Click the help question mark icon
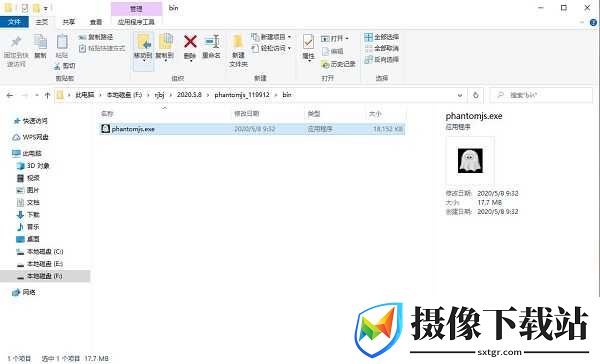The height and width of the screenshot is (364, 600). [593, 23]
